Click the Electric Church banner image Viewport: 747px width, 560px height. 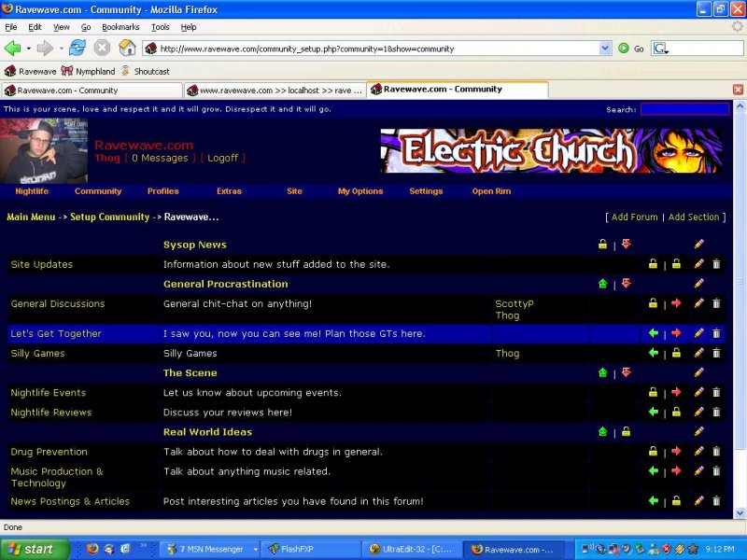click(551, 150)
